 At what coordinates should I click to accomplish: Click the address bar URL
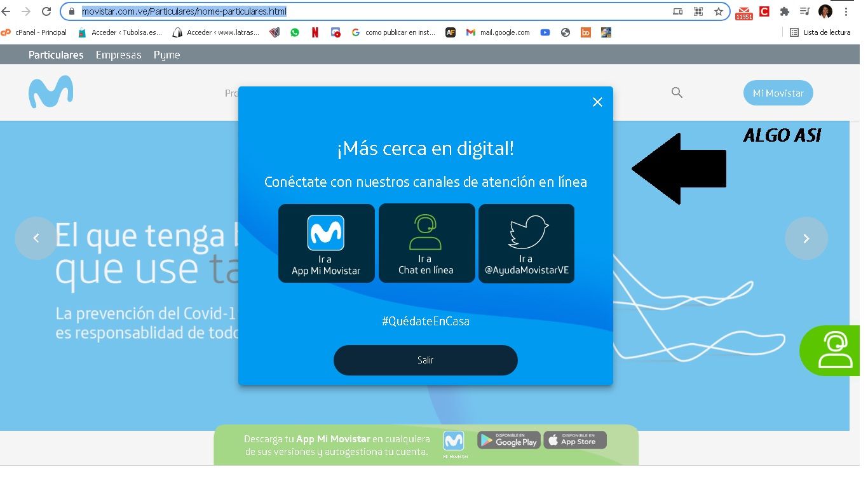click(x=184, y=11)
